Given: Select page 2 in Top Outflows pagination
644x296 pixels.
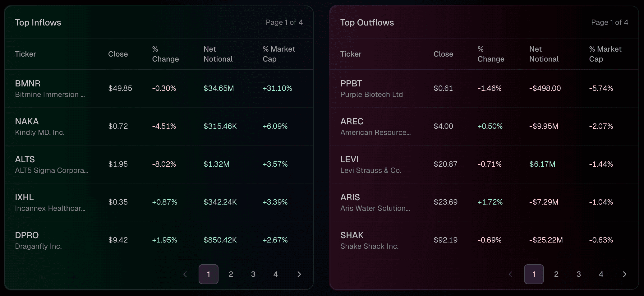Looking at the screenshot, I should [x=556, y=274].
